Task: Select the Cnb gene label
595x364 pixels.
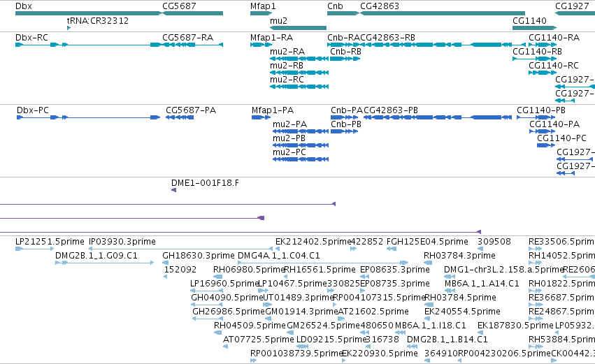Action: point(335,6)
